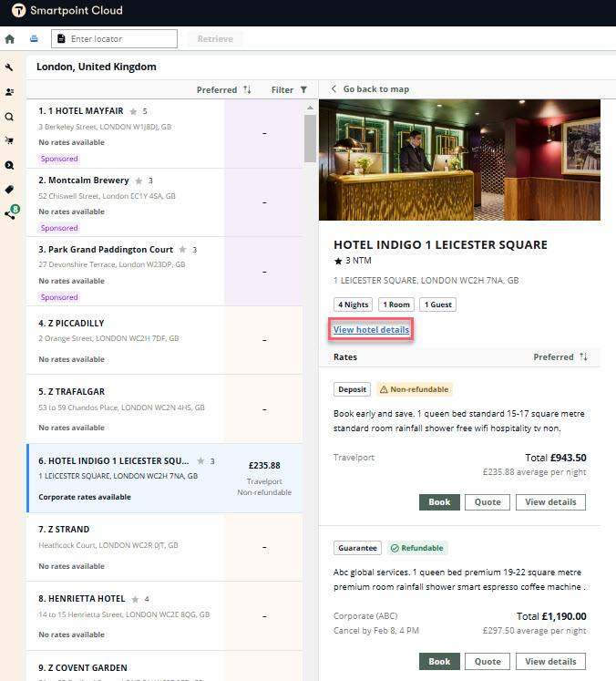616x681 pixels.
Task: Open the shopping cart sidebar icon
Action: tap(9, 140)
